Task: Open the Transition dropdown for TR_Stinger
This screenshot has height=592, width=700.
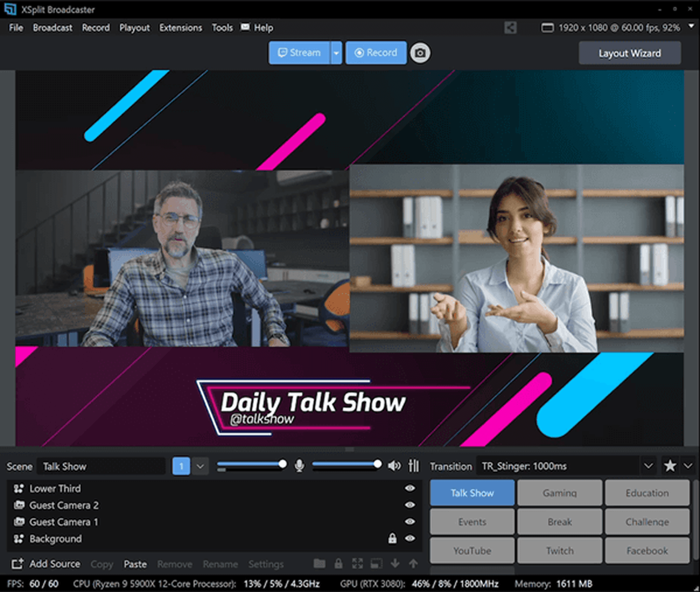Action: [648, 466]
